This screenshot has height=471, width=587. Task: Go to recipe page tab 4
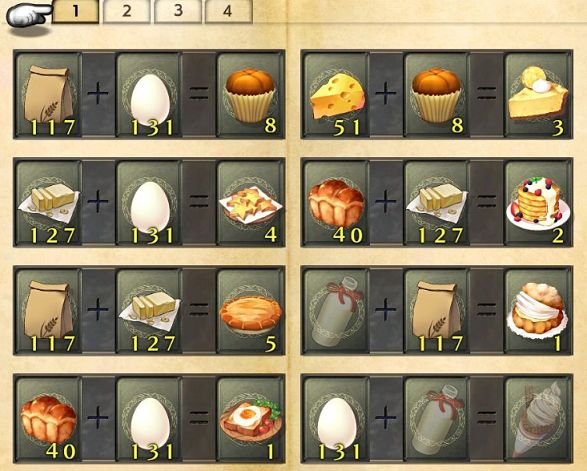pos(228,11)
